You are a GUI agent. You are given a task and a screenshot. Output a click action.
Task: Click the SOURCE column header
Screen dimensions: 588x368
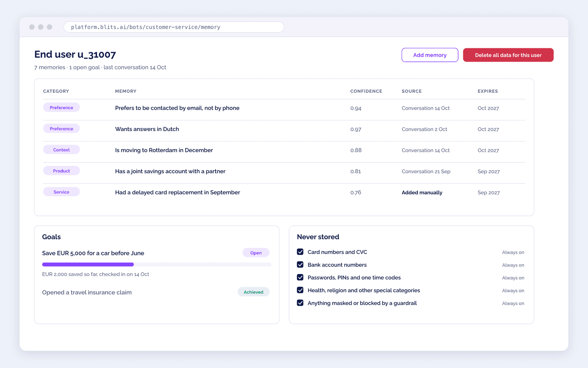[412, 91]
